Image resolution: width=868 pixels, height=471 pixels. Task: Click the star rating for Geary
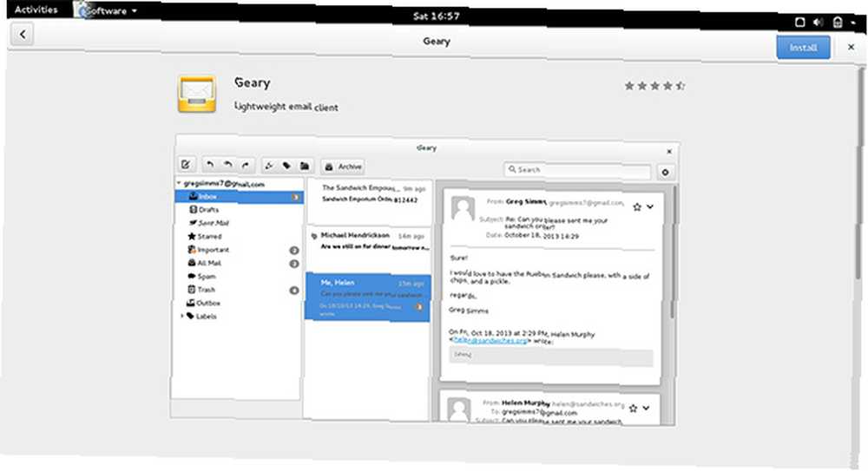tap(654, 86)
